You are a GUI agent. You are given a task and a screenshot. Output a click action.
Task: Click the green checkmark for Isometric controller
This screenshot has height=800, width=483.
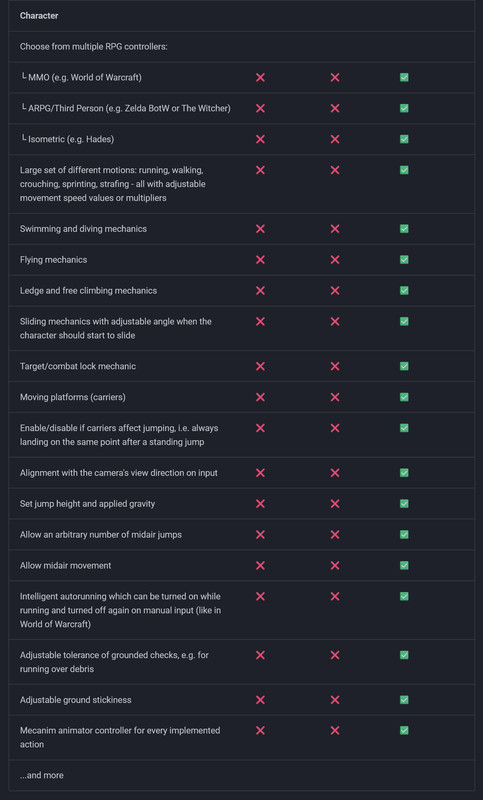(x=404, y=139)
